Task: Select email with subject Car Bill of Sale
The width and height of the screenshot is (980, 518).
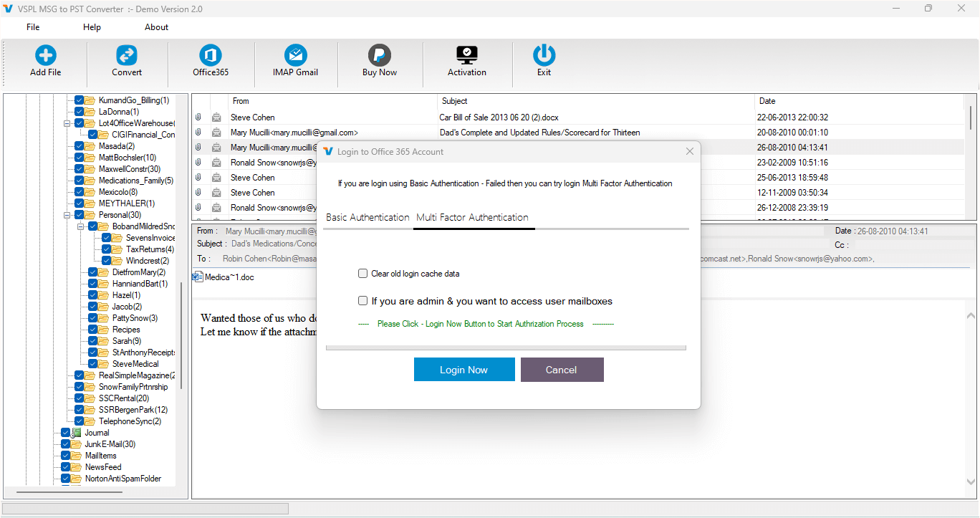Action: click(578, 117)
